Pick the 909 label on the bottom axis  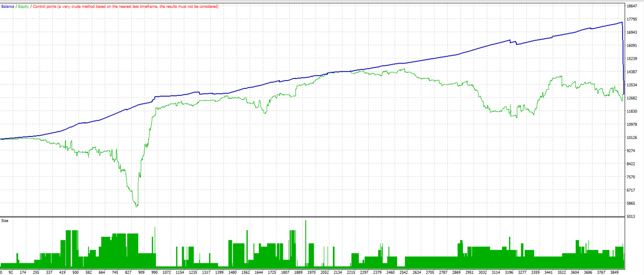(141, 272)
